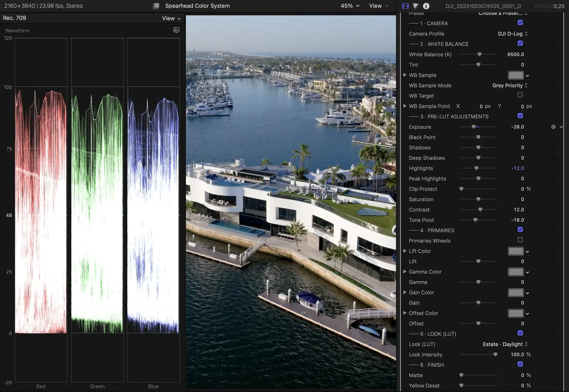Click the White Balance (K) slider handle
The height and width of the screenshot is (392, 569).
(479, 54)
